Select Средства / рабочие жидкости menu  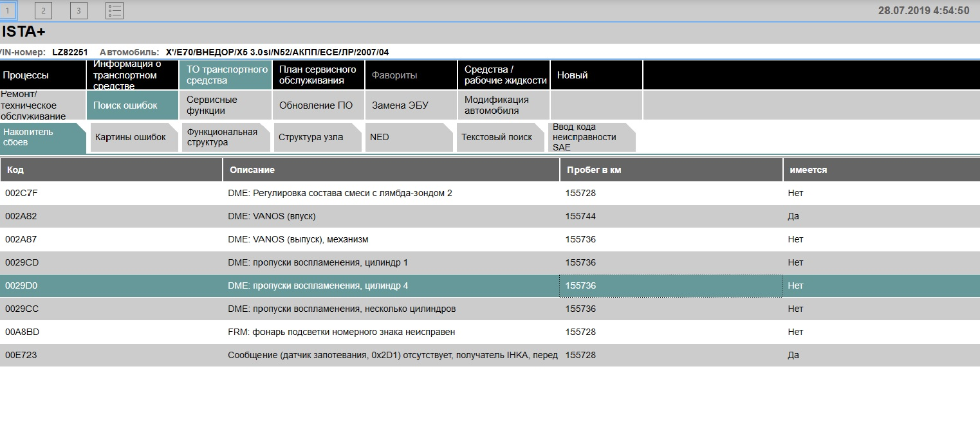click(504, 75)
